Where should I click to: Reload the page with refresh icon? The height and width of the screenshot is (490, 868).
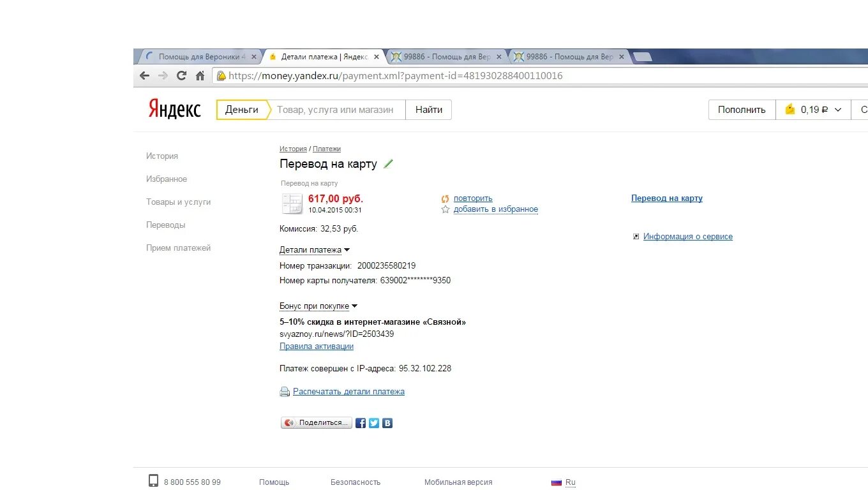(181, 76)
